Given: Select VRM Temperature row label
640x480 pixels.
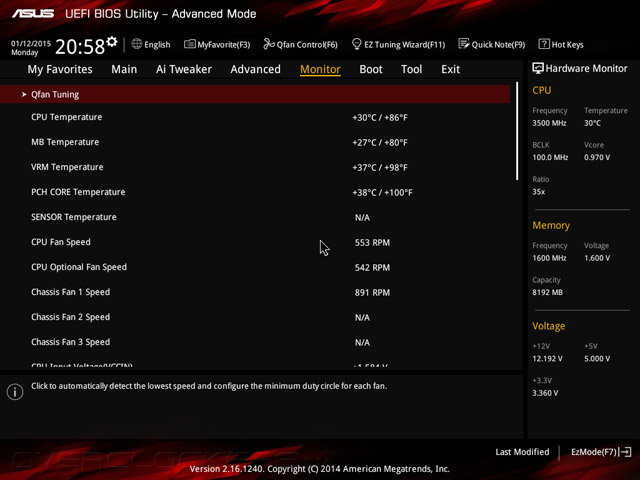Looking at the screenshot, I should 67,167.
